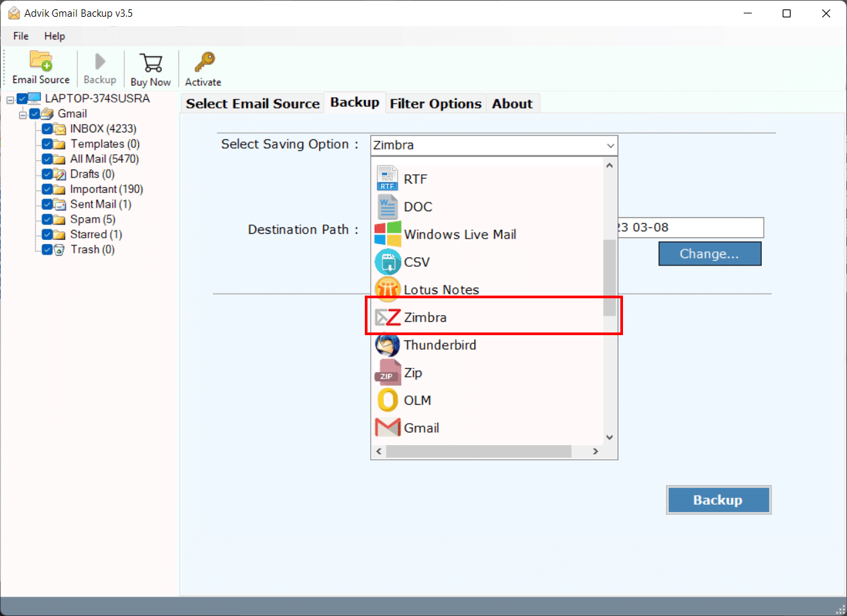Toggle the Important (190) checkbox
The width and height of the screenshot is (847, 616).
coord(47,189)
